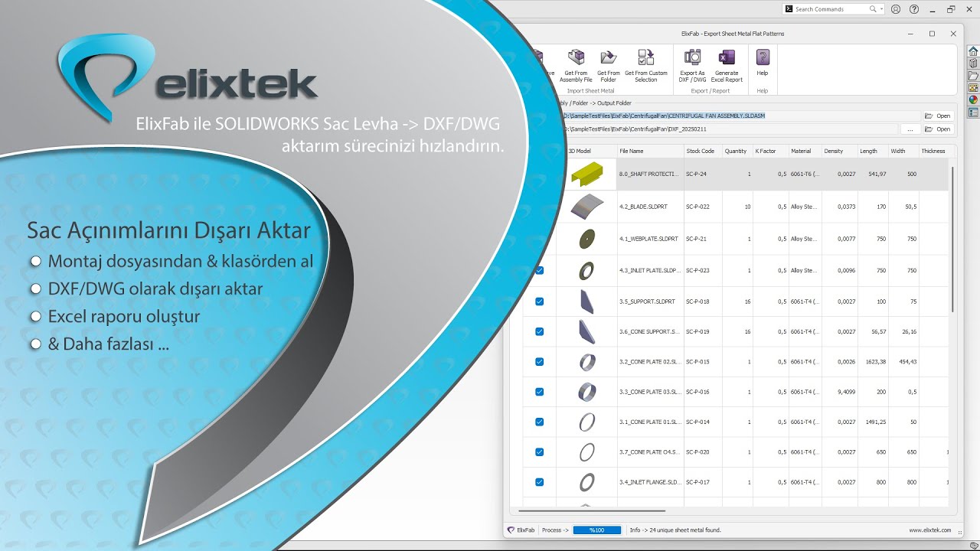Click the assembly file path field
The image size is (980, 551).
click(x=743, y=116)
